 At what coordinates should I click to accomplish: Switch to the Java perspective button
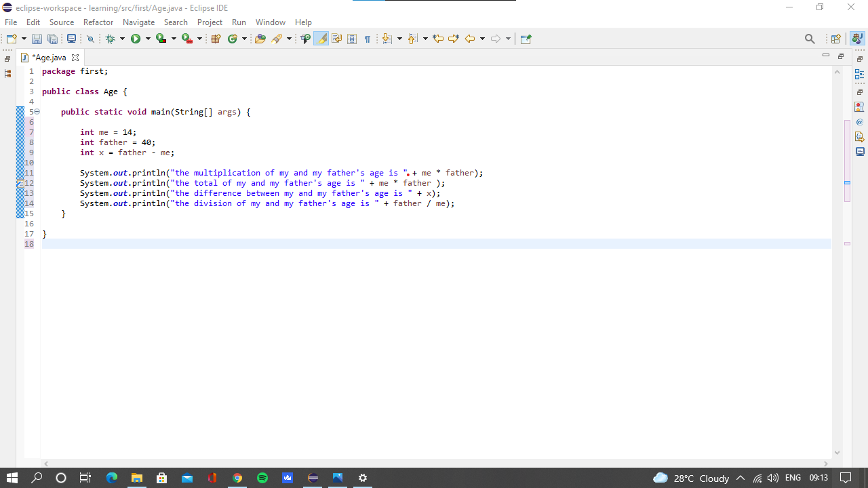click(857, 39)
